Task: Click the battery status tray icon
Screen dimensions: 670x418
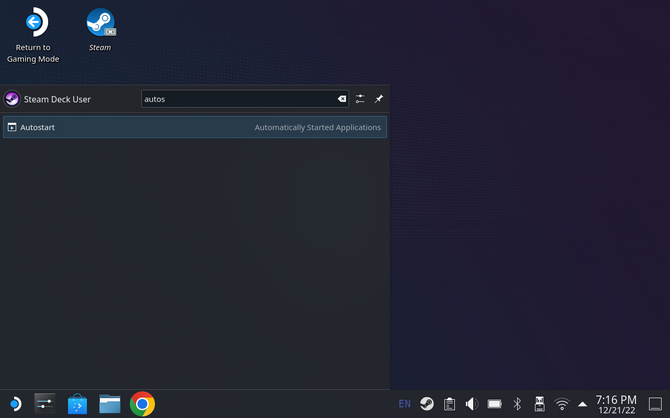Action: (x=494, y=404)
